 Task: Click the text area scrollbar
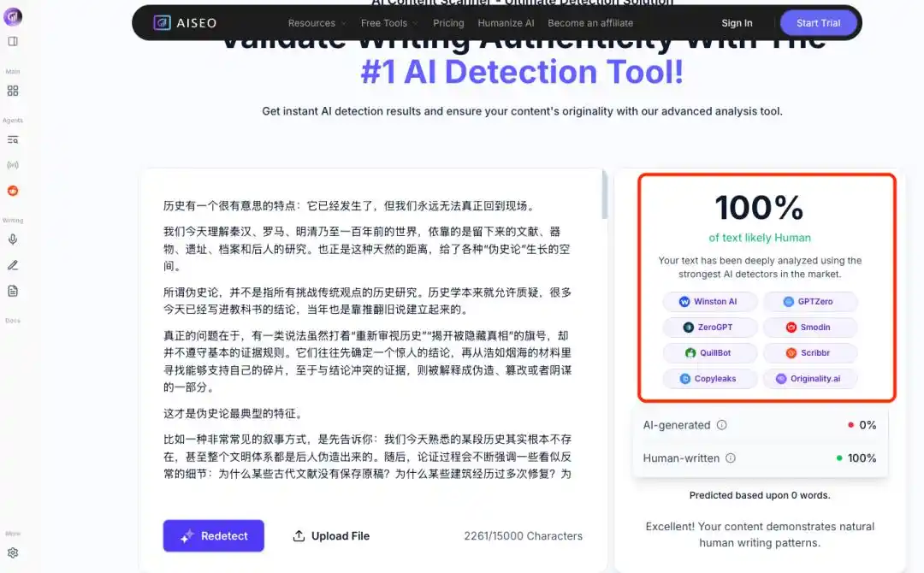[x=604, y=195]
